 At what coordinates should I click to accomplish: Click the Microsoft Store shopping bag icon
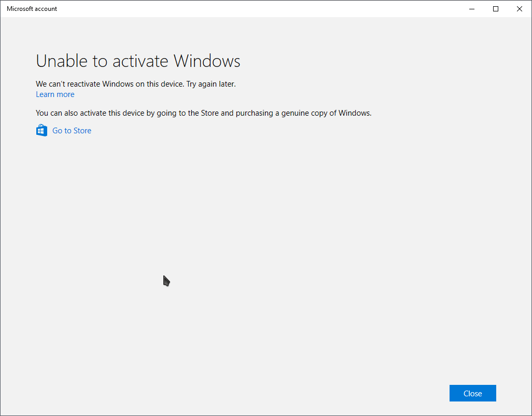[41, 130]
